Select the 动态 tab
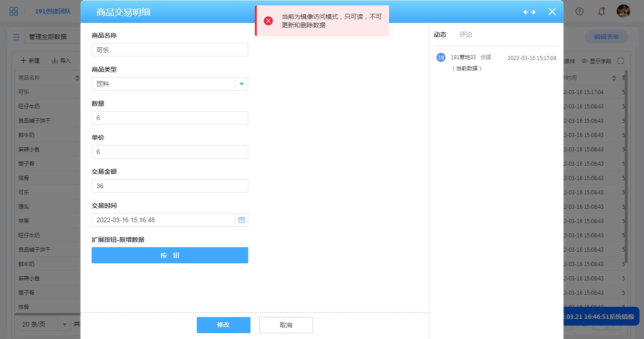This screenshot has height=339, width=644. pos(440,34)
